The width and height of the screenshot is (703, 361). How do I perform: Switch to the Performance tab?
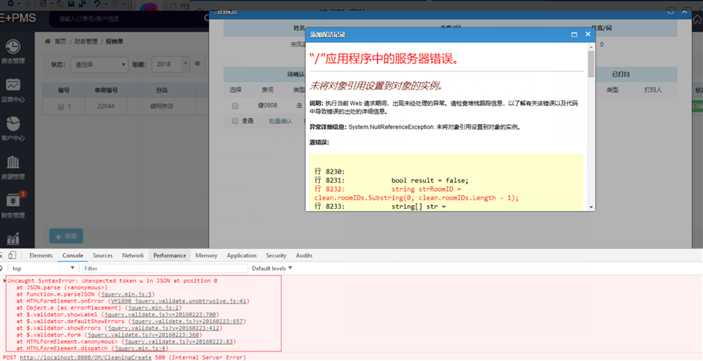[169, 255]
